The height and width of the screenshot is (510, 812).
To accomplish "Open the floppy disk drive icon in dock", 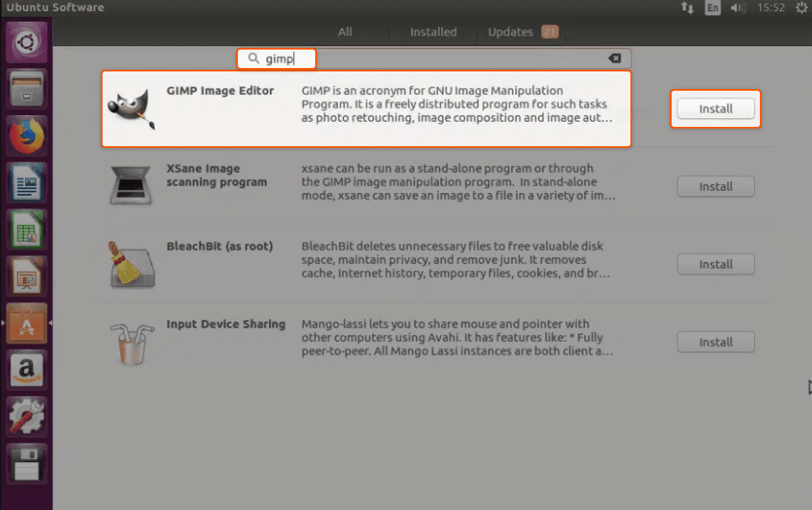I will (x=26, y=464).
